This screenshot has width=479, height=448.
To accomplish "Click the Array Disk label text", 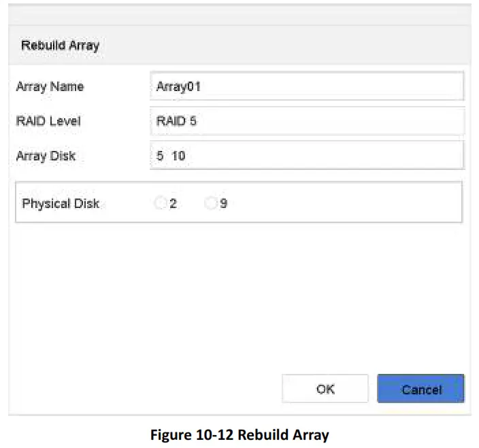I will [46, 155].
